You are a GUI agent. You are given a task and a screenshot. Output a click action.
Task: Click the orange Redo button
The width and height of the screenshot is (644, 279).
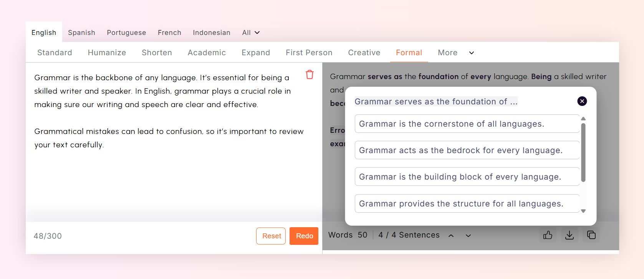304,236
